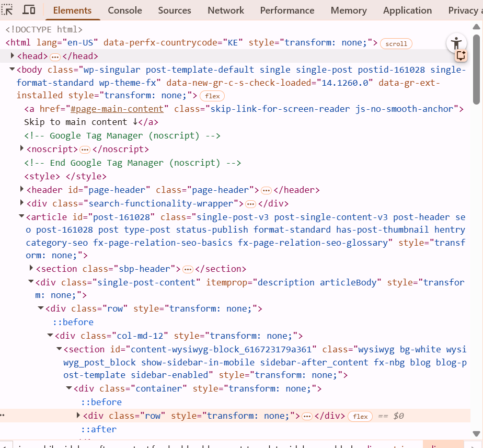Expand the head element tree node
This screenshot has height=448, width=483.
coord(13,55)
